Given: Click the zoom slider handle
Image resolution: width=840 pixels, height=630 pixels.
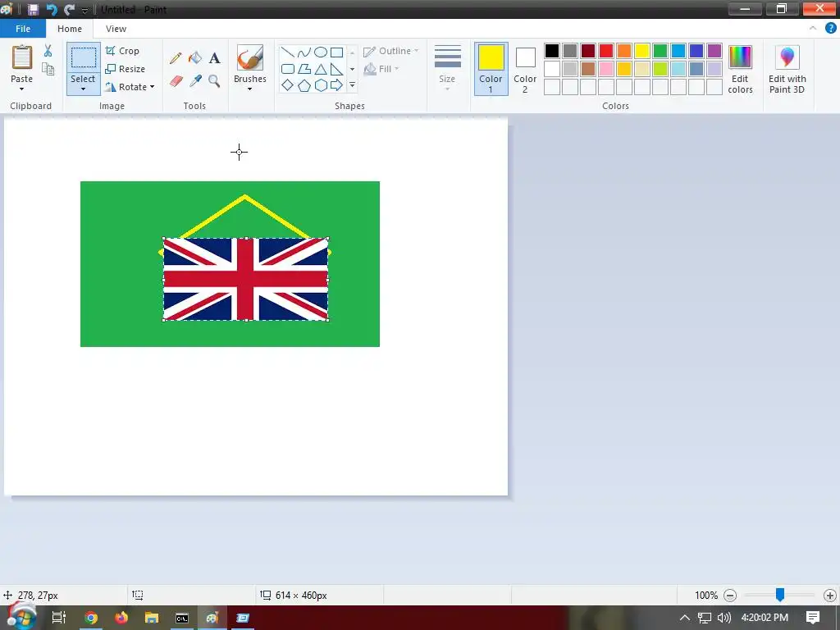Looking at the screenshot, I should (780, 594).
